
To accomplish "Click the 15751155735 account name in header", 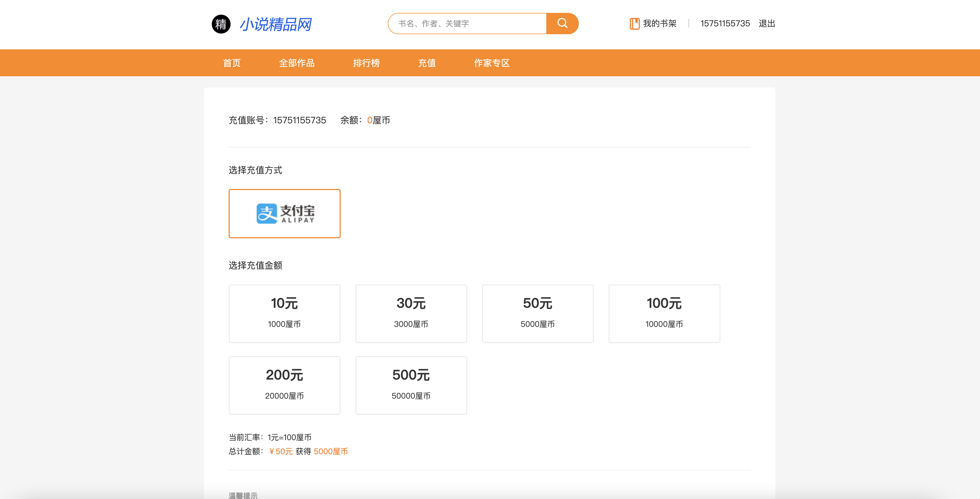I will click(x=725, y=24).
